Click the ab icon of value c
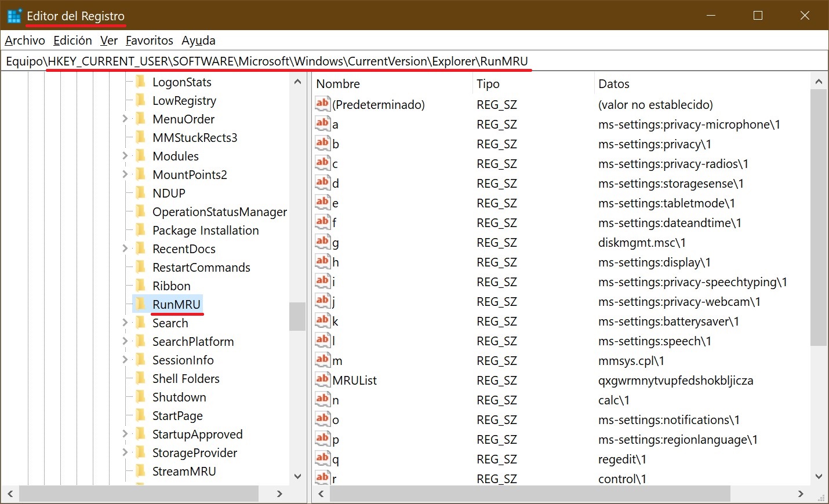This screenshot has width=829, height=504. click(323, 163)
